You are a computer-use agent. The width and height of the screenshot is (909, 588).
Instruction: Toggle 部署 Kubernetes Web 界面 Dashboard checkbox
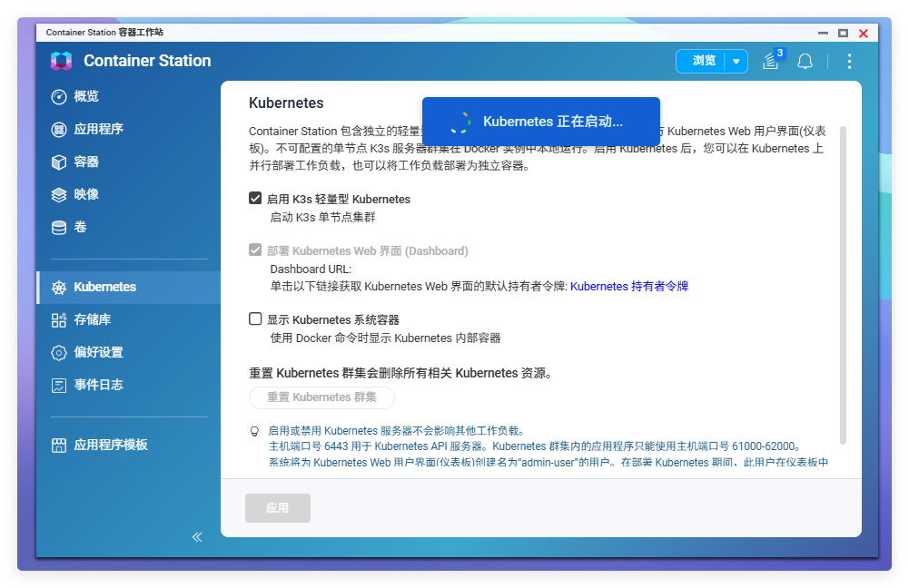coord(255,250)
